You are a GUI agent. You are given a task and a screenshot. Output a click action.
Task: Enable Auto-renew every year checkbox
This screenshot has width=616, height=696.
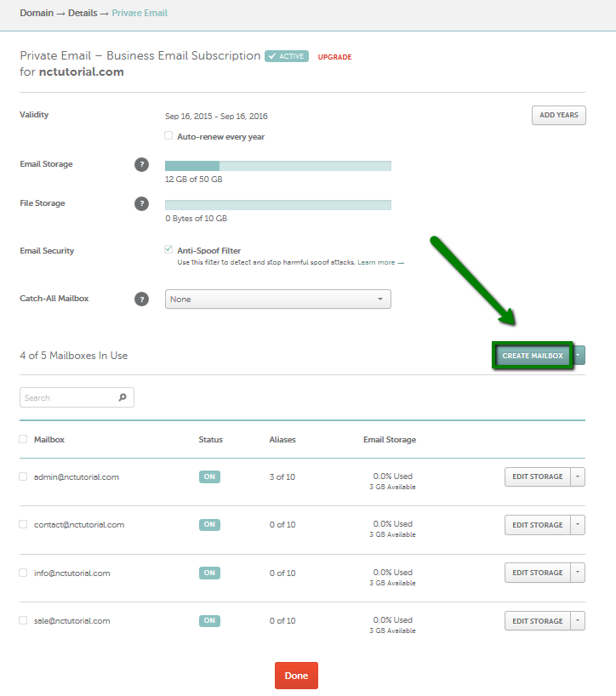click(168, 135)
